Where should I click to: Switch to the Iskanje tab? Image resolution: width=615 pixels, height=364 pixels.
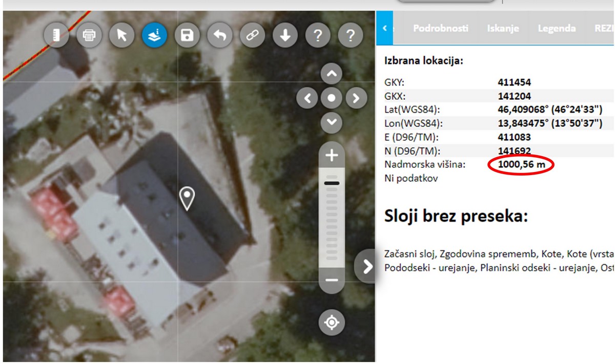503,29
